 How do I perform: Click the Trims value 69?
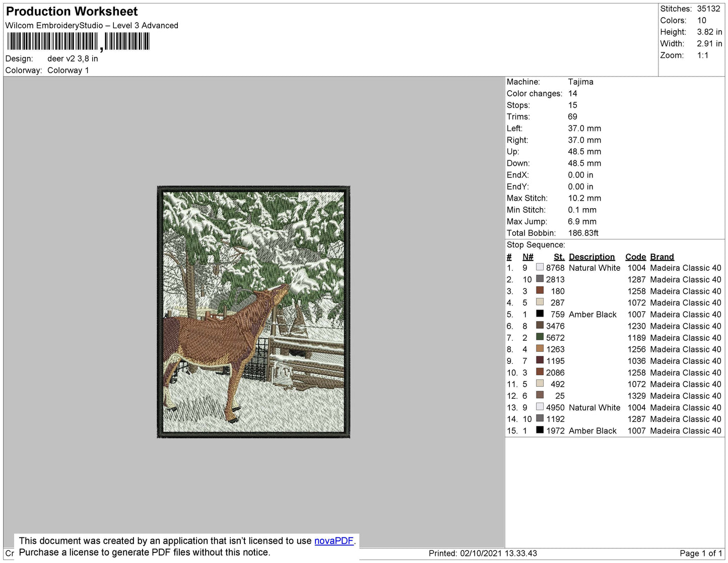[x=572, y=117]
